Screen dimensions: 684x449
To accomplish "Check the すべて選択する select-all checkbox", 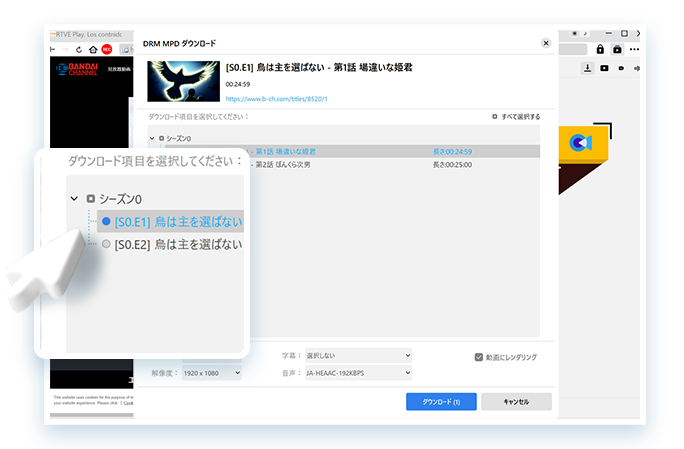I will (x=495, y=117).
